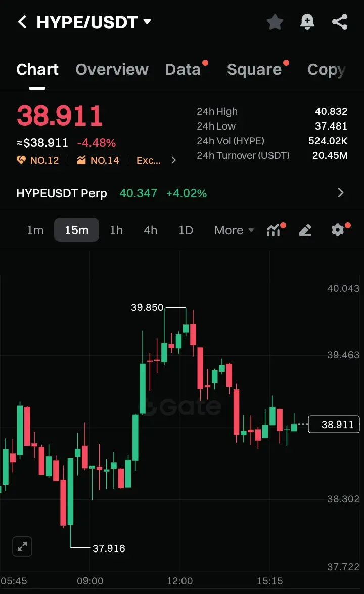Tap the 05:45 time axis label
Image resolution: width=364 pixels, height=594 pixels.
[x=14, y=581]
